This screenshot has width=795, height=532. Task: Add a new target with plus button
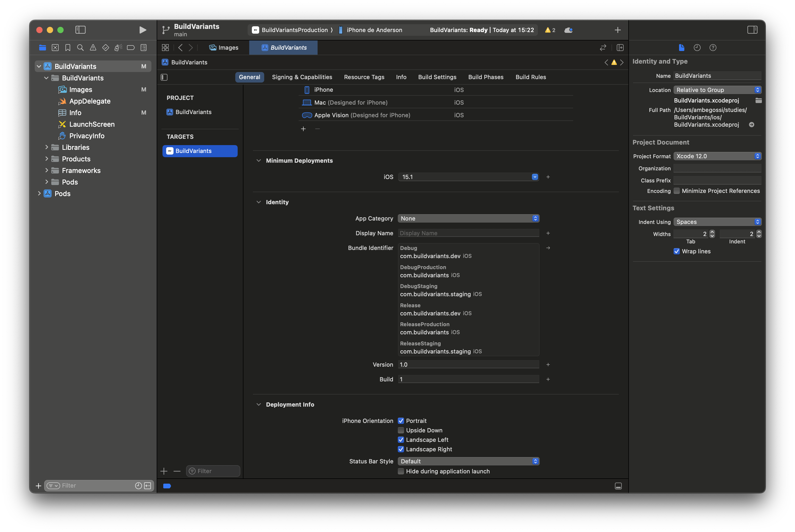coord(164,471)
